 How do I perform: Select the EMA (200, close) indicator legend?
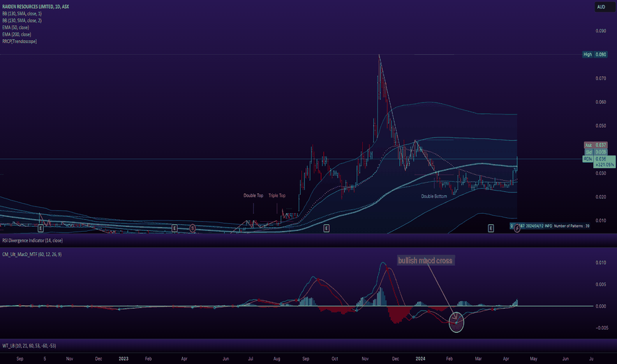[17, 34]
